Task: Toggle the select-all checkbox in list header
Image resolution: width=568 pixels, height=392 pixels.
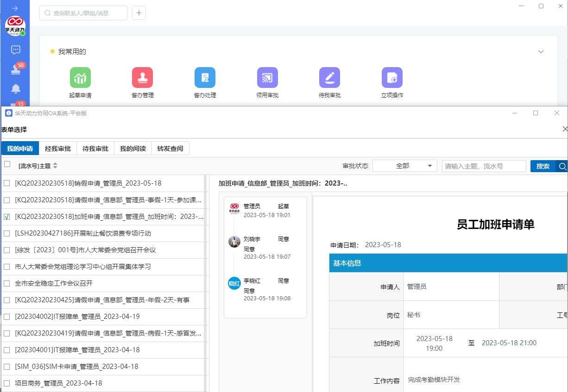Action: [7, 164]
